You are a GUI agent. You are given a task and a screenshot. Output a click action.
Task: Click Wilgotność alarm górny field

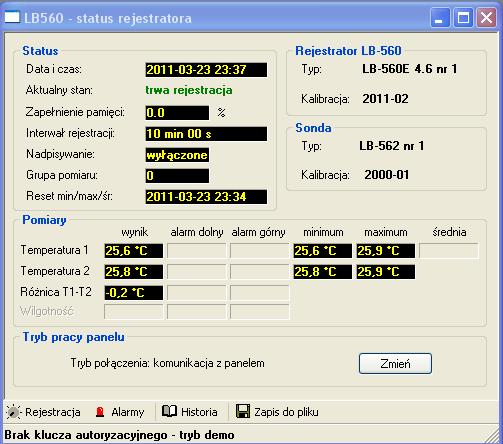pos(260,312)
